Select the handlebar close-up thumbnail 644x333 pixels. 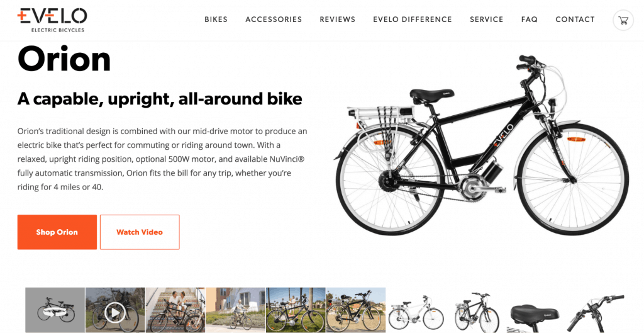[x=596, y=310]
